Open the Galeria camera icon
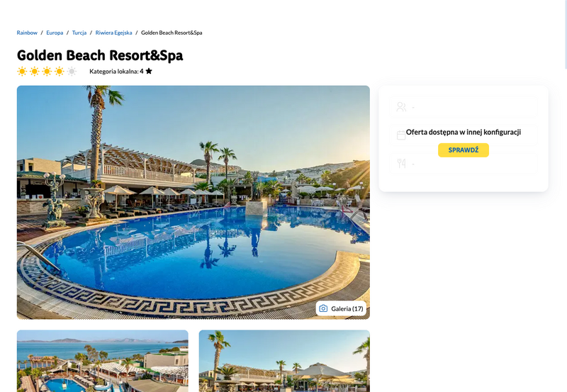This screenshot has width=567, height=392. click(x=323, y=308)
